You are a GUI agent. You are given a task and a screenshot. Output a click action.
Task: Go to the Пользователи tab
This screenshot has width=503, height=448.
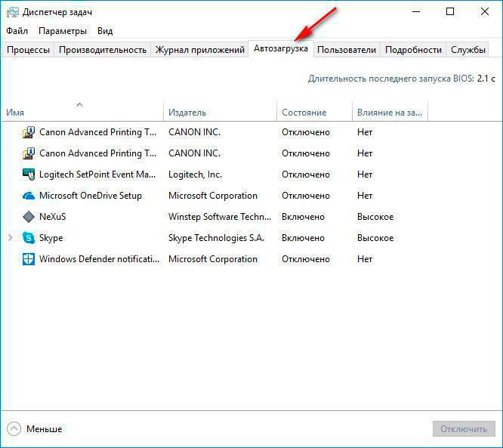(x=347, y=50)
